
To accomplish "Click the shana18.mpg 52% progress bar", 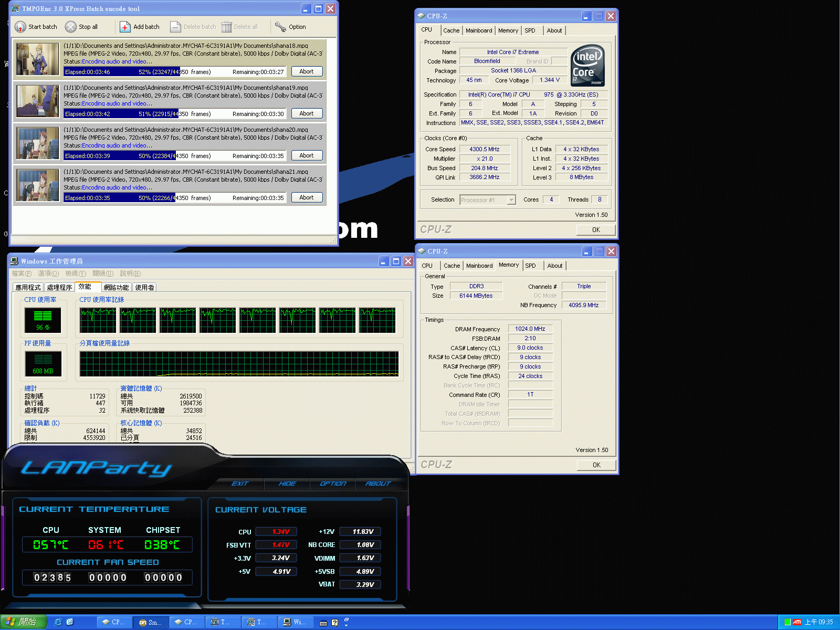I will 175,72.
